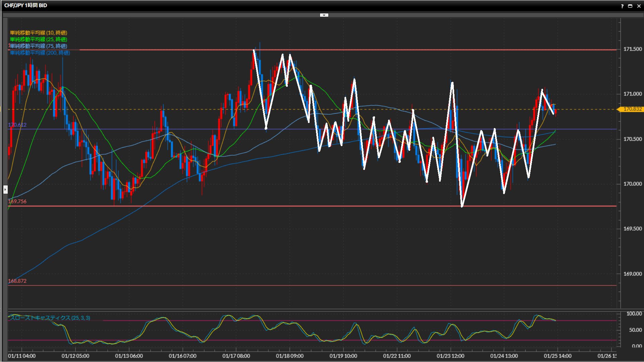Click the slow stochastics (25, 3, 3) label
The image size is (644, 362).
[x=50, y=318]
